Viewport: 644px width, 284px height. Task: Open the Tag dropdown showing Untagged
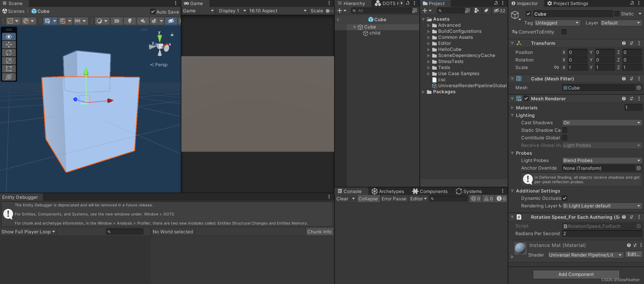click(557, 23)
